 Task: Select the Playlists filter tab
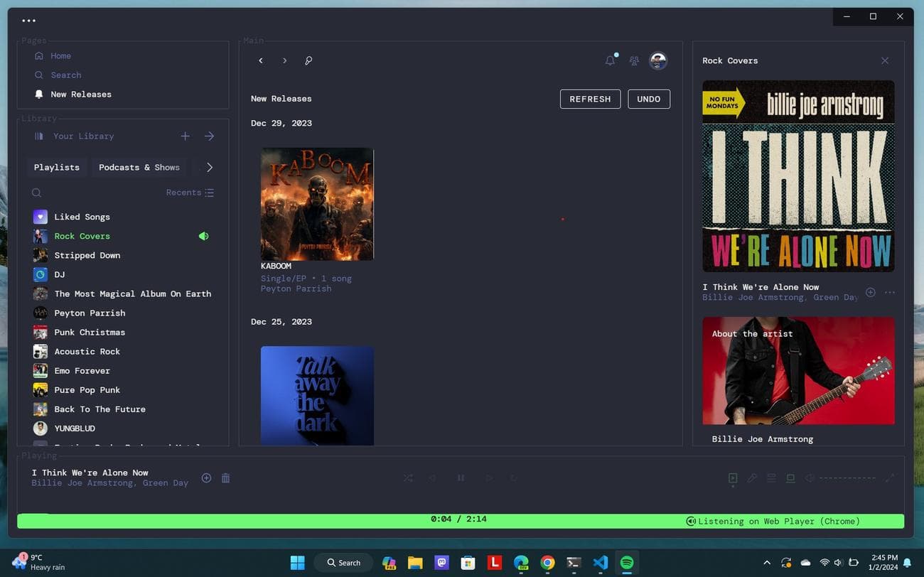[56, 167]
